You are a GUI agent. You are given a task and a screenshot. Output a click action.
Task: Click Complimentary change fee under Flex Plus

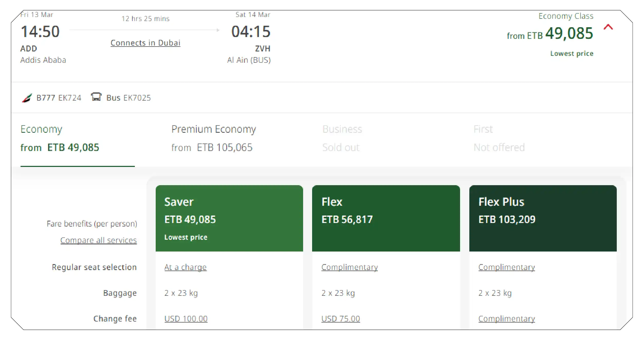click(506, 318)
